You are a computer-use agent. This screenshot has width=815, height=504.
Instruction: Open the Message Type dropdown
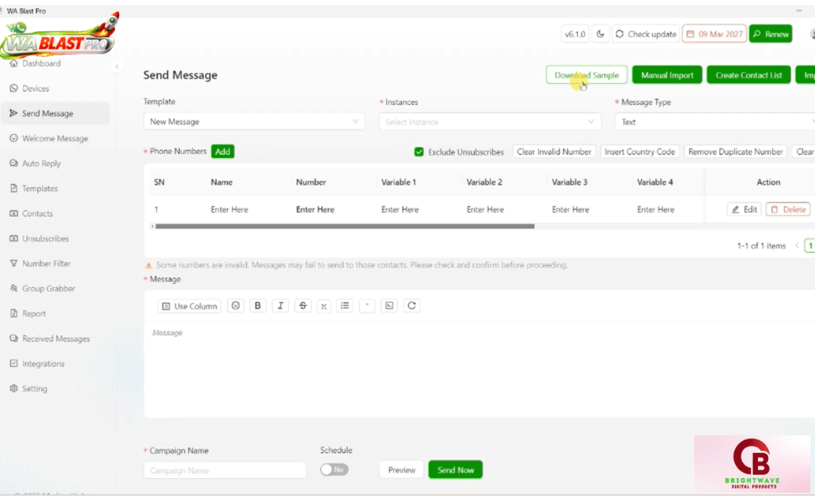coord(714,122)
